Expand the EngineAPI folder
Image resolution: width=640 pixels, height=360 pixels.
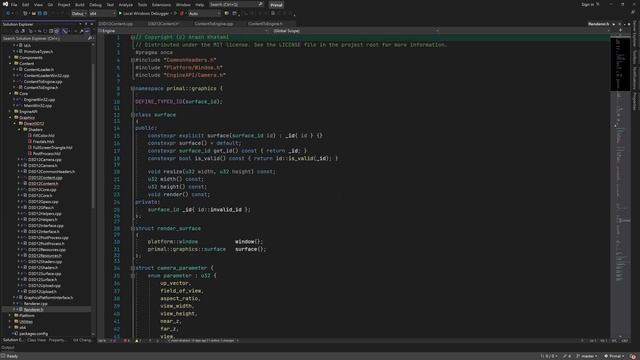[10, 111]
